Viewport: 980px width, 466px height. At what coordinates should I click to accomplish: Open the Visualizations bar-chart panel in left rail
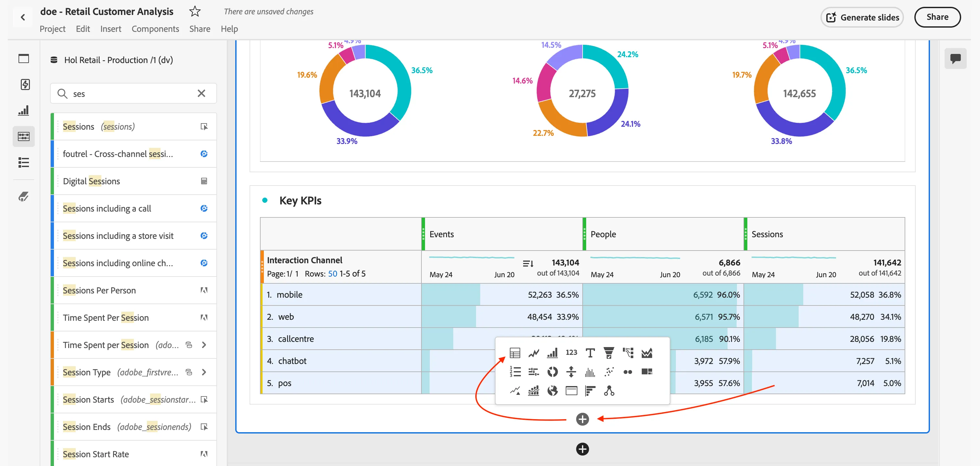24,110
